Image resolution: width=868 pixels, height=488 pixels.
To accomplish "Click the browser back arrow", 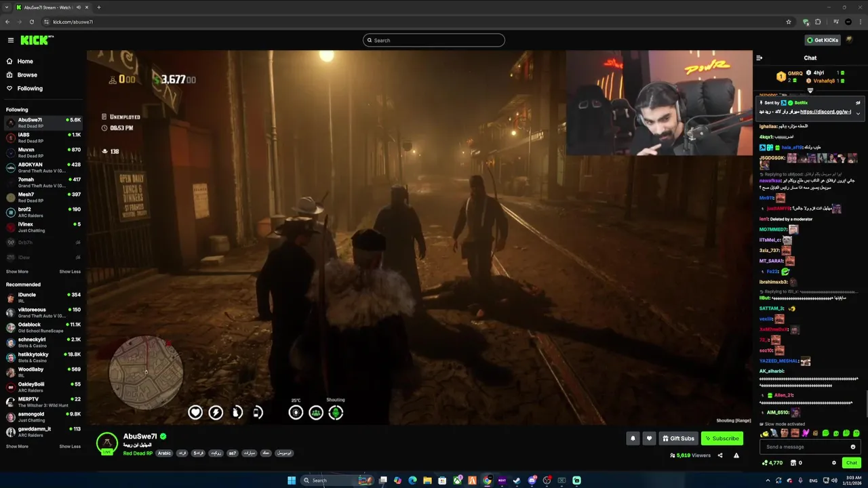I will [7, 22].
